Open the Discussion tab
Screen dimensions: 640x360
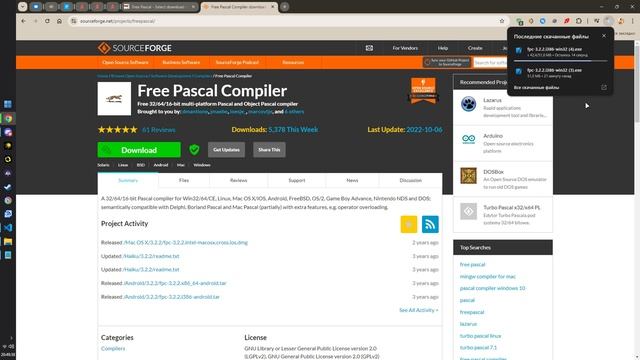click(x=411, y=180)
